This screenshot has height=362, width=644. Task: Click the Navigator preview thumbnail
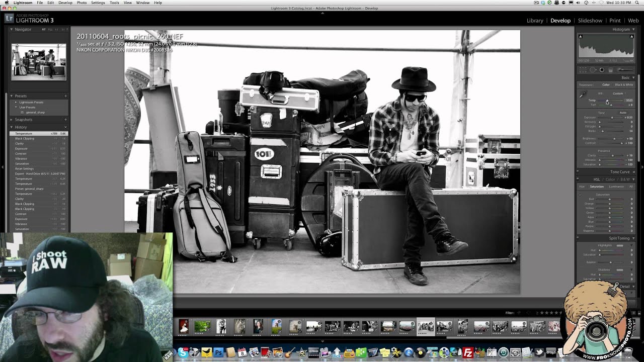click(x=39, y=61)
